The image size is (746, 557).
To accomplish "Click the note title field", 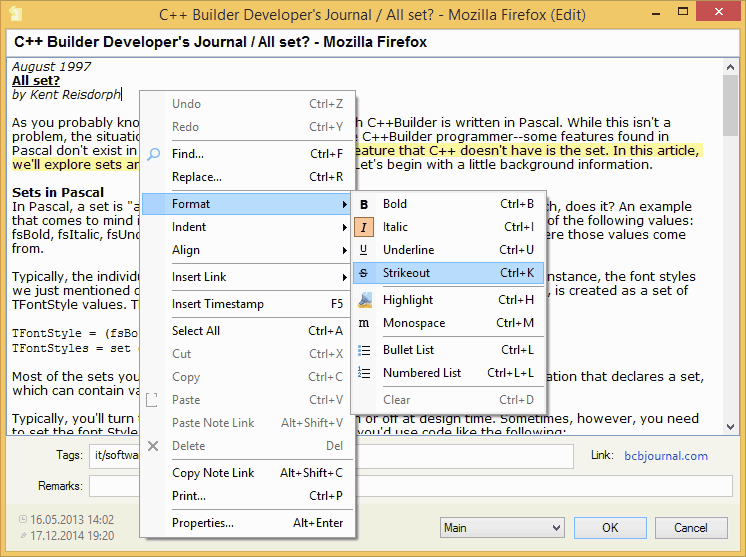I will (x=373, y=42).
